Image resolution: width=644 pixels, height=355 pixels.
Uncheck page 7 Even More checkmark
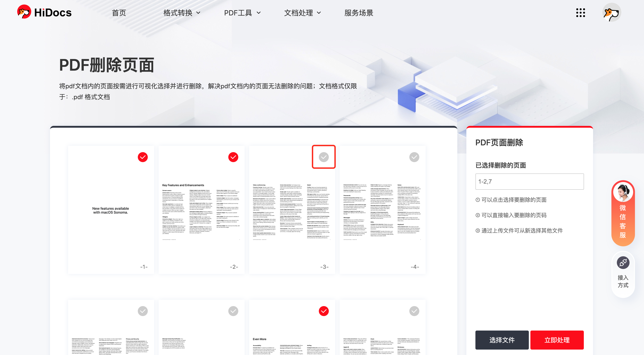[324, 311]
